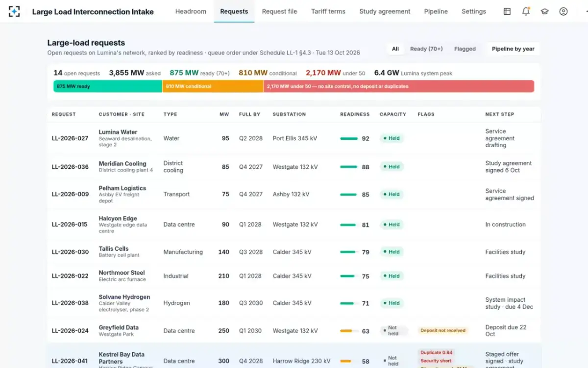The image size is (588, 368).
Task: Sort by the Full By column header
Action: (249, 114)
